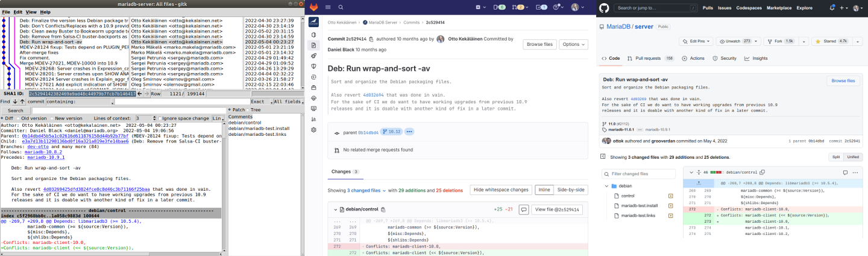Open the Help menu in gitk

45,12
